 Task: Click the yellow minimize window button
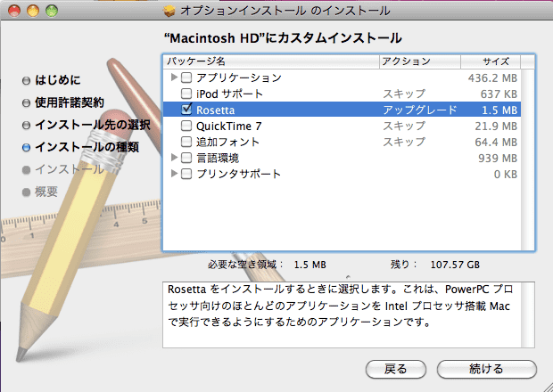coord(33,11)
